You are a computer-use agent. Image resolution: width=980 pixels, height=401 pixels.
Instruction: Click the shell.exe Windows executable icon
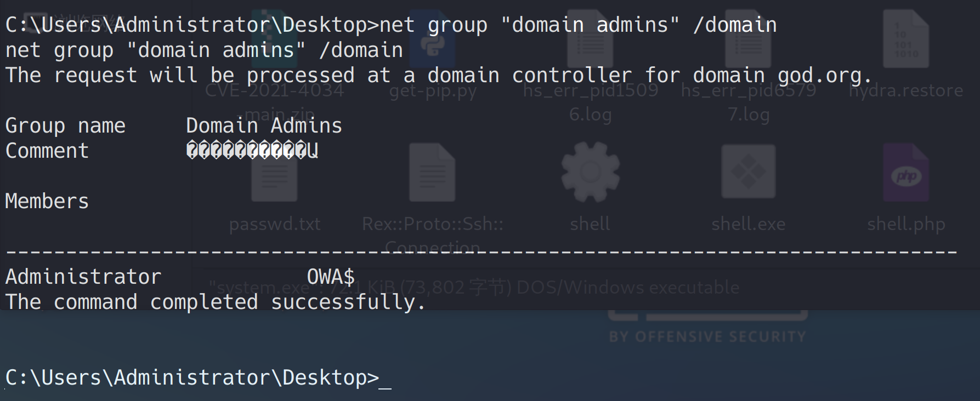[x=749, y=173]
